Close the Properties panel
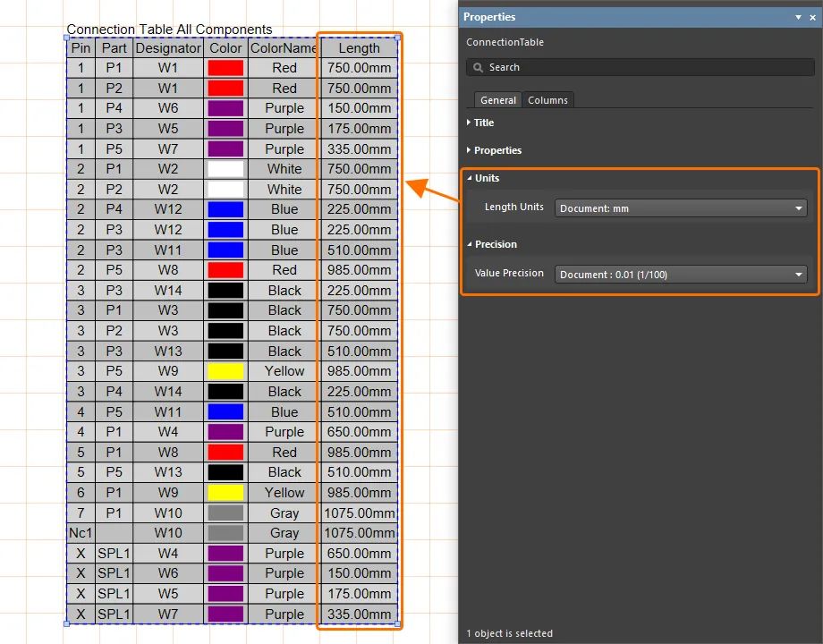The width and height of the screenshot is (823, 644). [812, 17]
